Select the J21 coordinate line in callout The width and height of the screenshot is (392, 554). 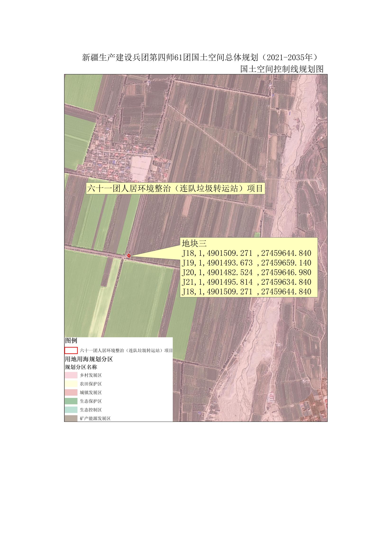[x=246, y=282]
